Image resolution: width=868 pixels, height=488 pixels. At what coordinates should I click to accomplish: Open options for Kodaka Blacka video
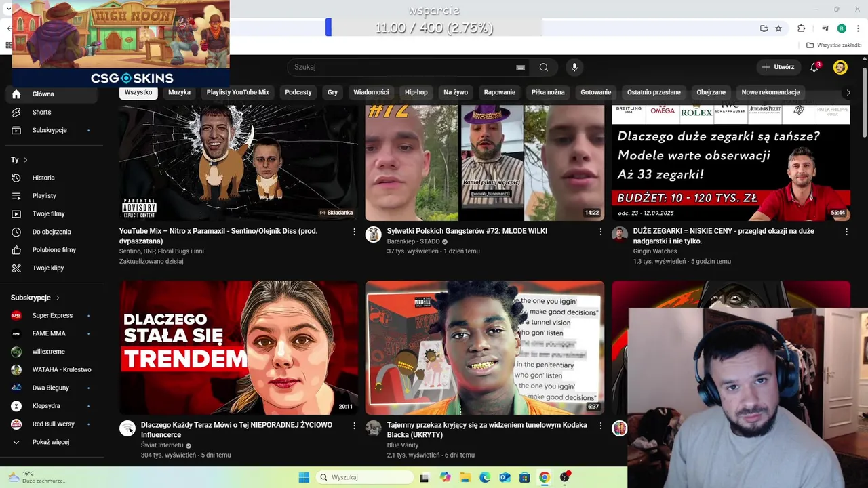600,426
